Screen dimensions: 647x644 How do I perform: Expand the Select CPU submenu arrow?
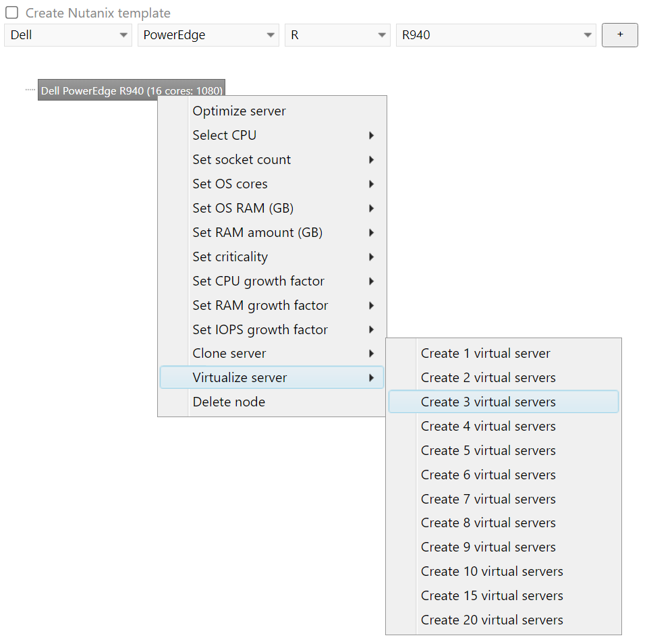[371, 136]
